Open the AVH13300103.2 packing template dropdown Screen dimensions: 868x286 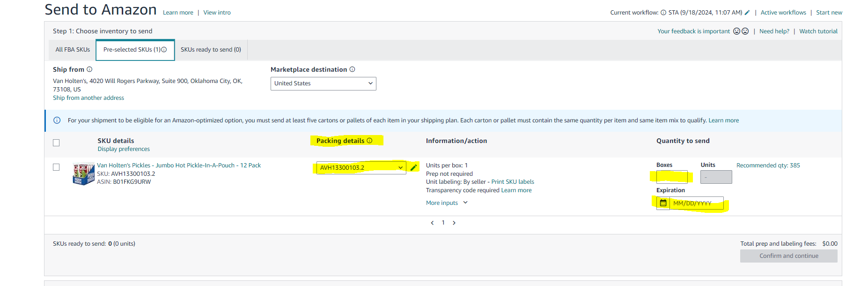click(x=361, y=168)
